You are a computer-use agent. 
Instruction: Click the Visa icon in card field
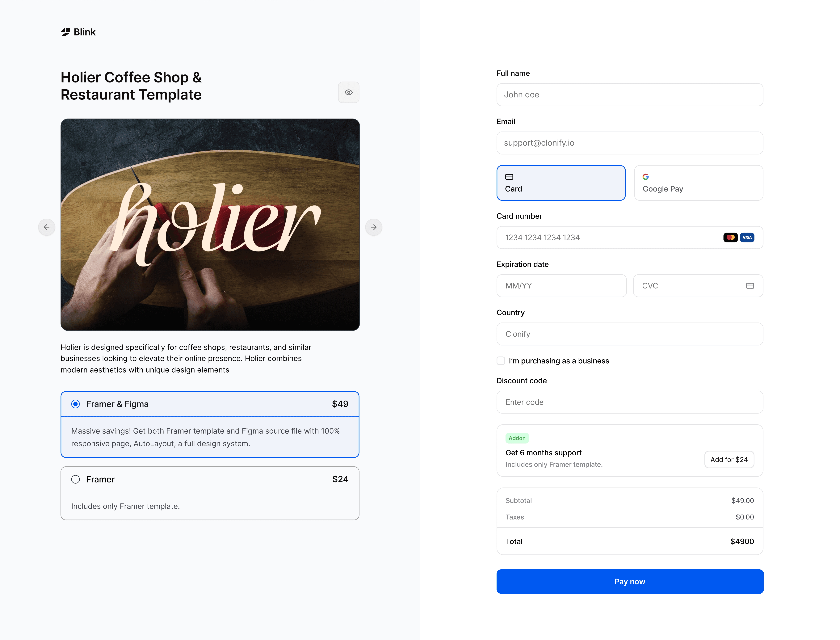point(747,237)
